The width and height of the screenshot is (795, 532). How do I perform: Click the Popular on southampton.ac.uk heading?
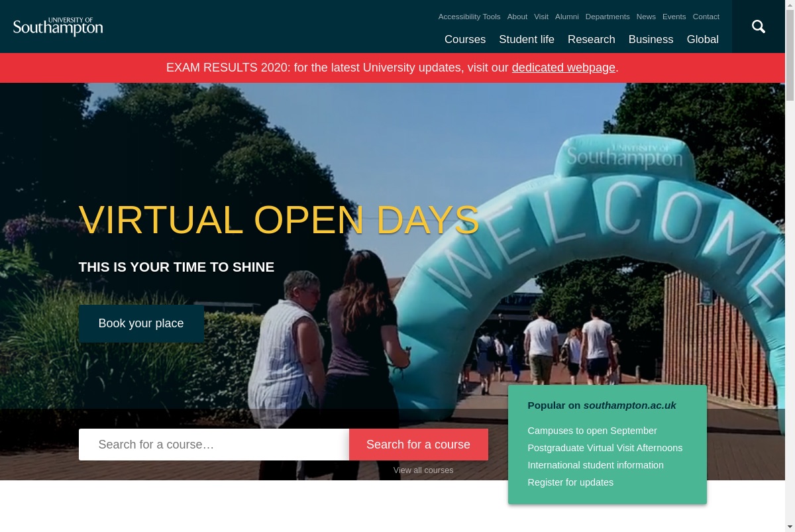tap(602, 405)
